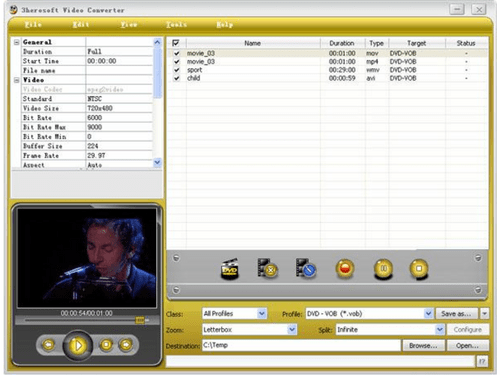Select the child file name
500x375 pixels.
pyautogui.click(x=194, y=78)
